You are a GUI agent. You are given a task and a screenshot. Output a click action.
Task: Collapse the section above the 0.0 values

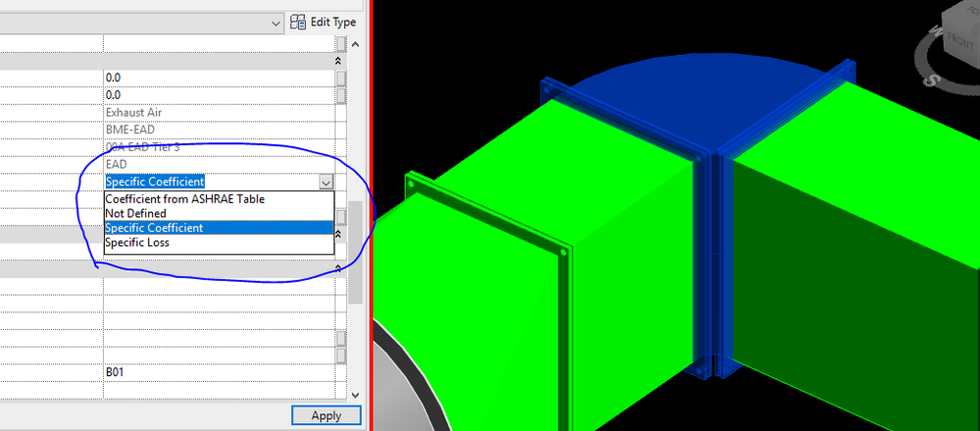(338, 61)
